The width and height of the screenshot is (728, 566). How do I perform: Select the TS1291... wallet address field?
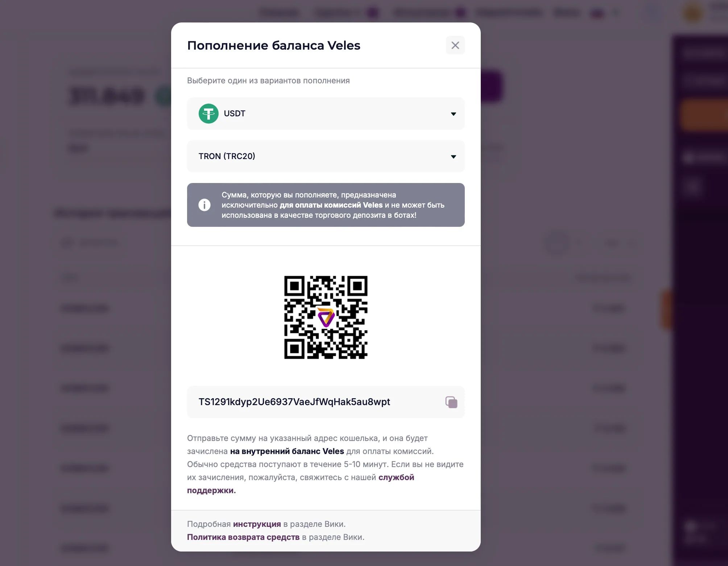[x=294, y=402]
